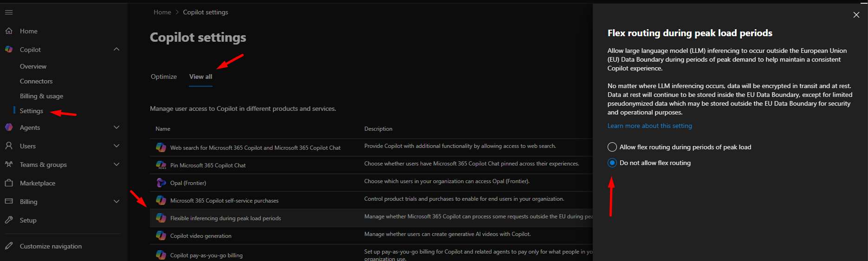Click the Agents icon in sidebar
Image resolution: width=868 pixels, height=261 pixels.
[x=9, y=127]
